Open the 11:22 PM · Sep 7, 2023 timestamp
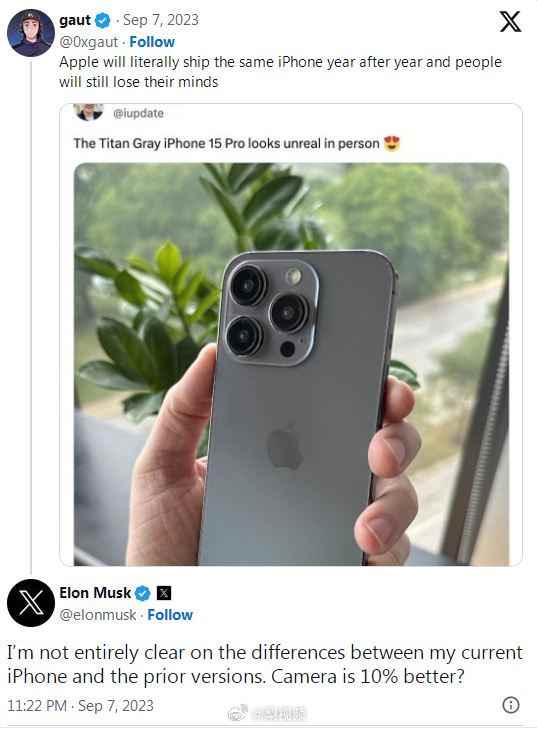 [x=80, y=705]
